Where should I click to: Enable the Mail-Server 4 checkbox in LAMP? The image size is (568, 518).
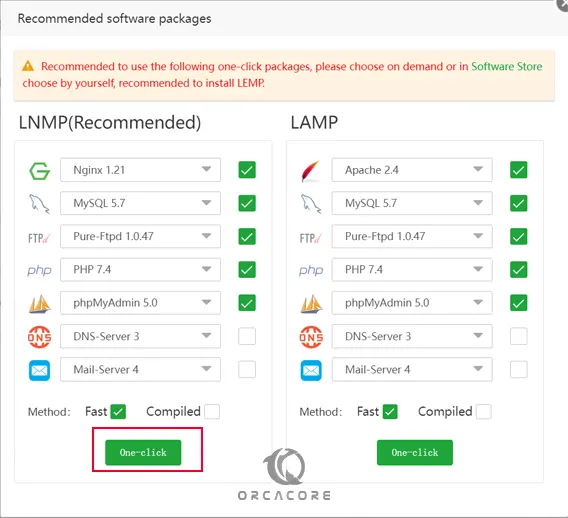(x=518, y=369)
